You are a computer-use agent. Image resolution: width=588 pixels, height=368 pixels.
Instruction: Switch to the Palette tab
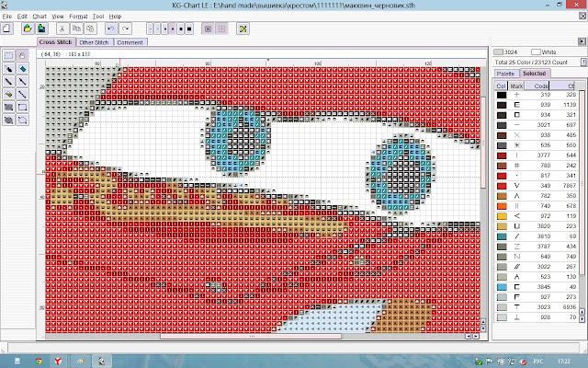point(505,74)
